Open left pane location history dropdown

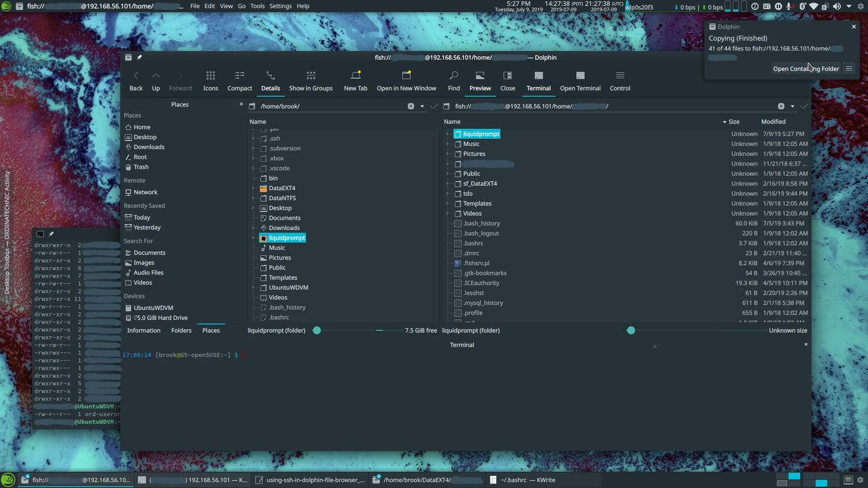click(x=422, y=106)
